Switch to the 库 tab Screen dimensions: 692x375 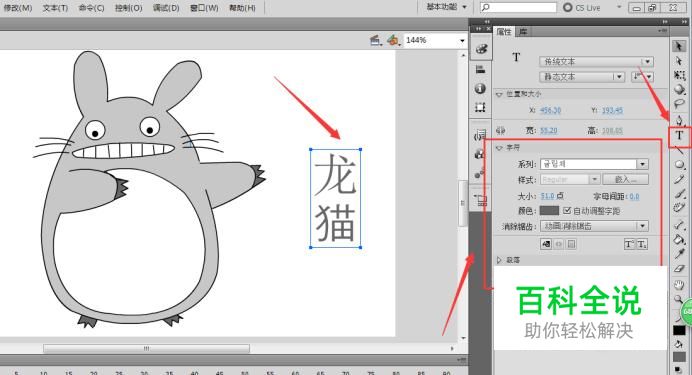pyautogui.click(x=523, y=31)
